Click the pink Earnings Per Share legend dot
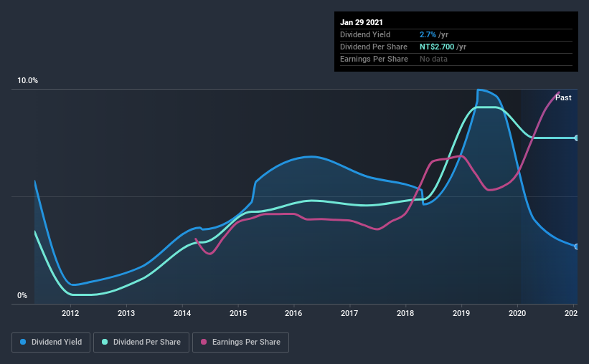Image resolution: width=589 pixels, height=364 pixels. point(204,342)
